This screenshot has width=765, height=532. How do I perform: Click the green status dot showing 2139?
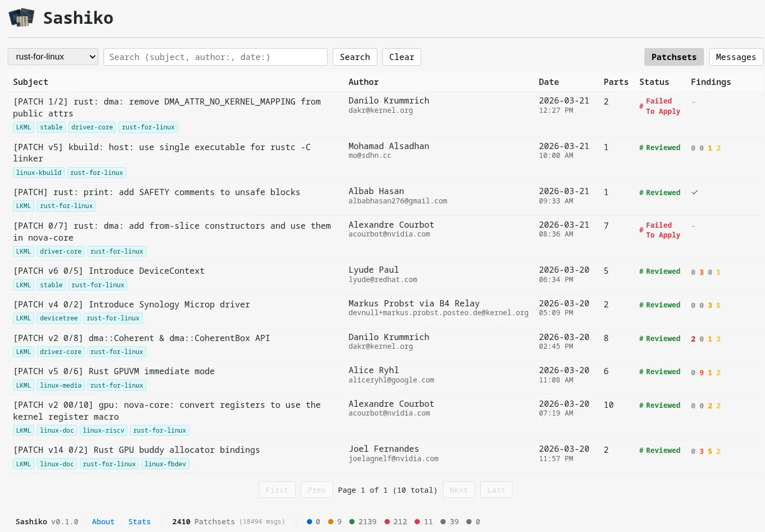tap(352, 522)
